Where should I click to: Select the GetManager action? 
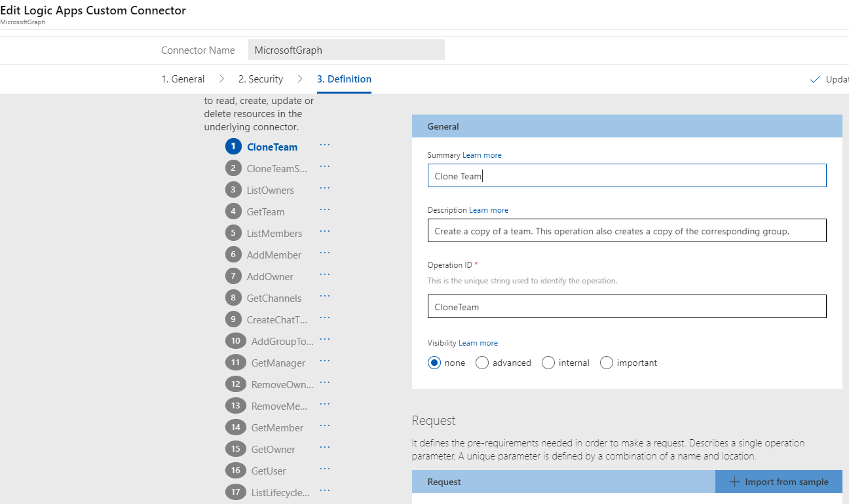(x=278, y=363)
